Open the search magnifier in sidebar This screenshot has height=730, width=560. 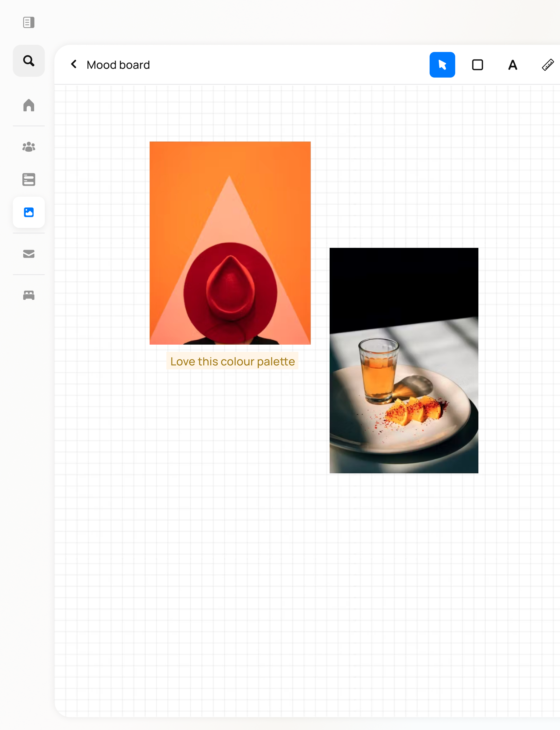coord(29,61)
